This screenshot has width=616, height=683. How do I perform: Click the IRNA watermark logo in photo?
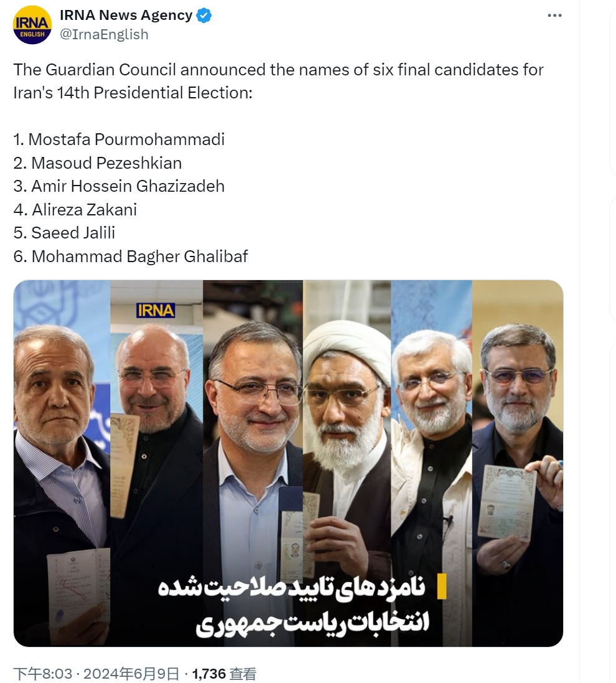[x=156, y=310]
